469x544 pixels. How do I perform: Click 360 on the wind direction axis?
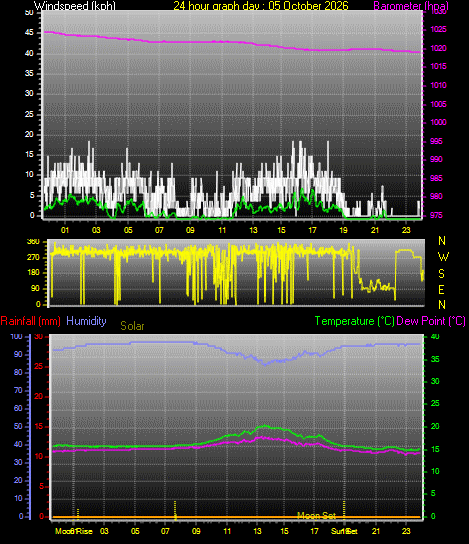coord(33,242)
